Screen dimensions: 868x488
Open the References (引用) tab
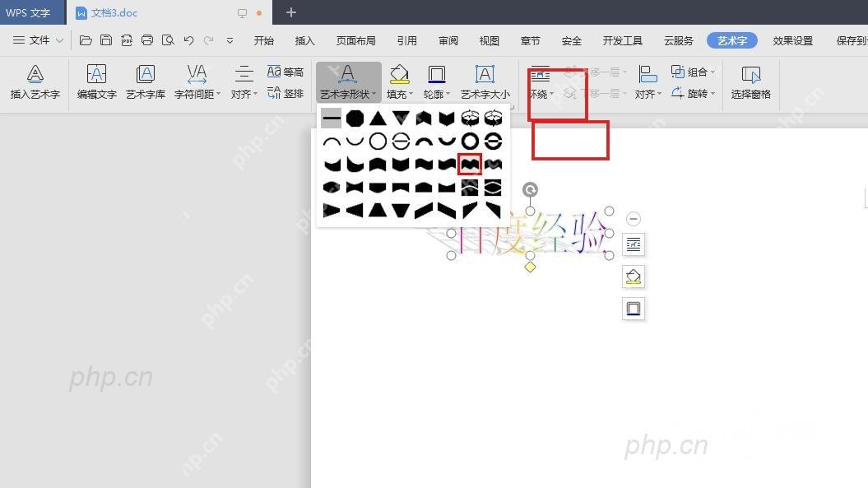pos(407,40)
